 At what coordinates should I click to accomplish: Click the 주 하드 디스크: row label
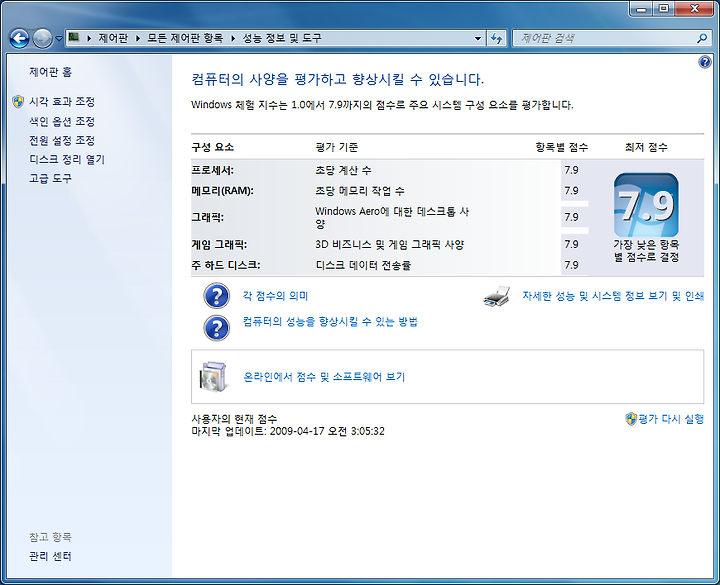226,265
